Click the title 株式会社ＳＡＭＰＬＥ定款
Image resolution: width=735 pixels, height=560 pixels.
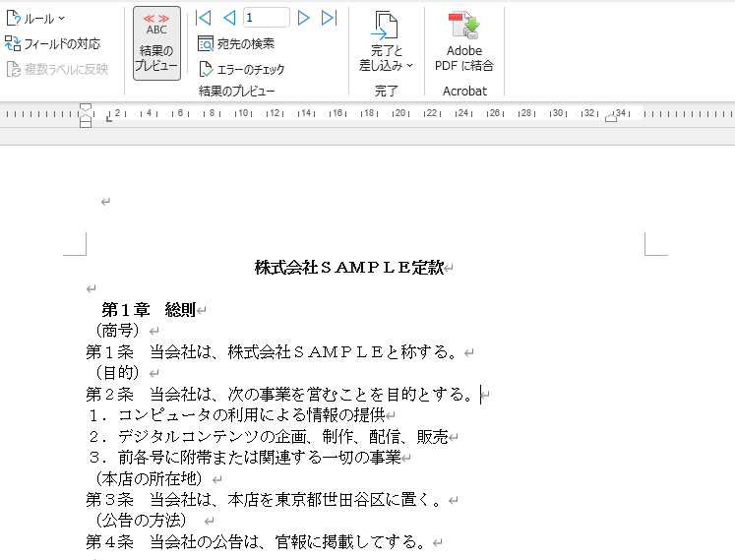pyautogui.click(x=349, y=268)
